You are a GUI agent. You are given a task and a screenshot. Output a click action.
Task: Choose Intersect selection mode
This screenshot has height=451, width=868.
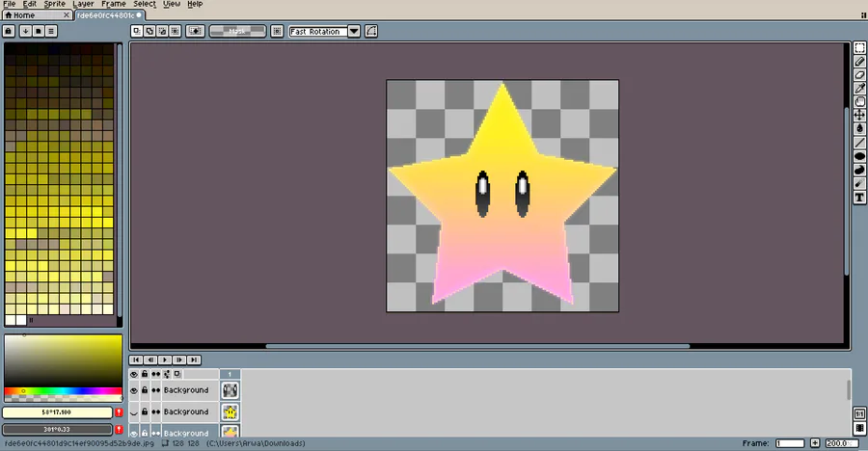click(x=175, y=31)
